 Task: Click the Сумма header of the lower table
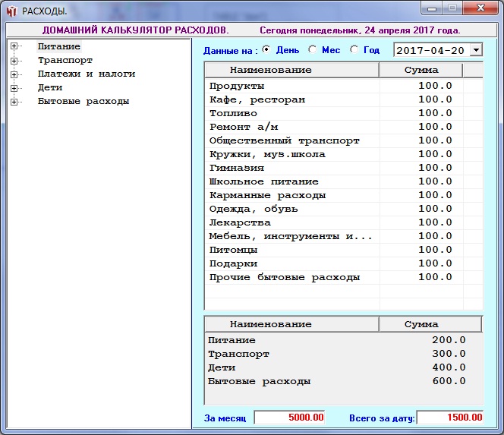pos(430,324)
